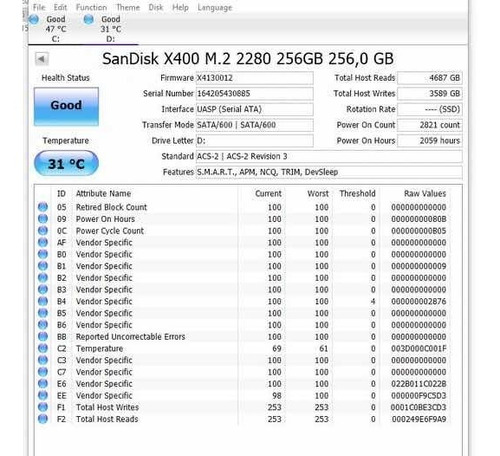Image resolution: width=500 pixels, height=456 pixels.
Task: Click the Serial Number field
Action: tap(254, 94)
